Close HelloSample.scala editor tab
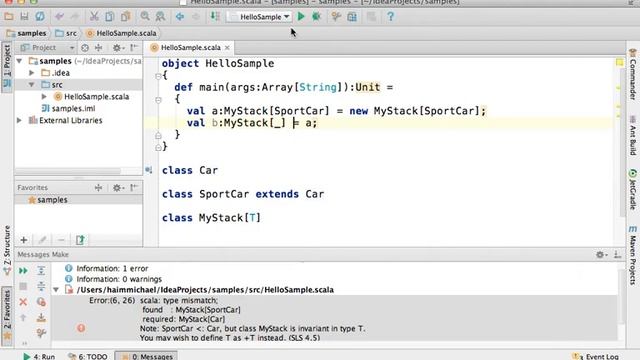 227,48
